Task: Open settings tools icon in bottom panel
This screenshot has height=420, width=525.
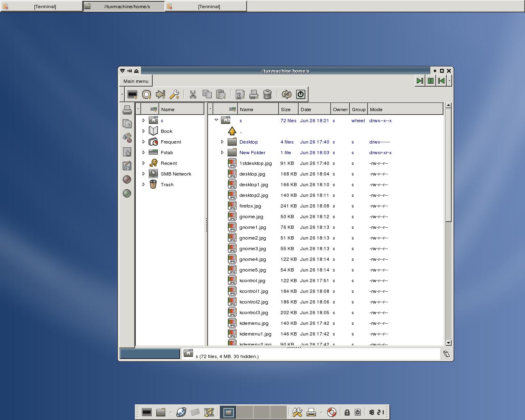Action: point(297,412)
